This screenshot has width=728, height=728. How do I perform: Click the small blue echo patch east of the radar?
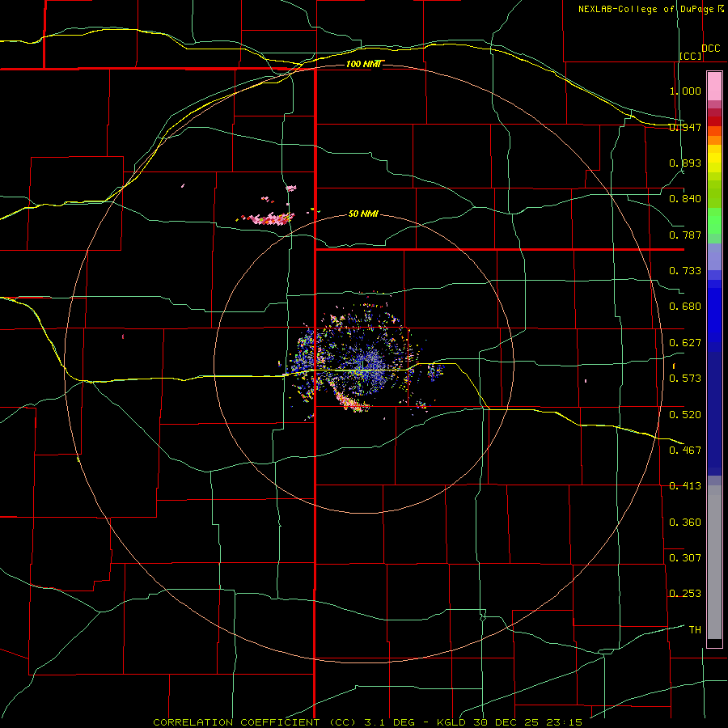pos(435,370)
